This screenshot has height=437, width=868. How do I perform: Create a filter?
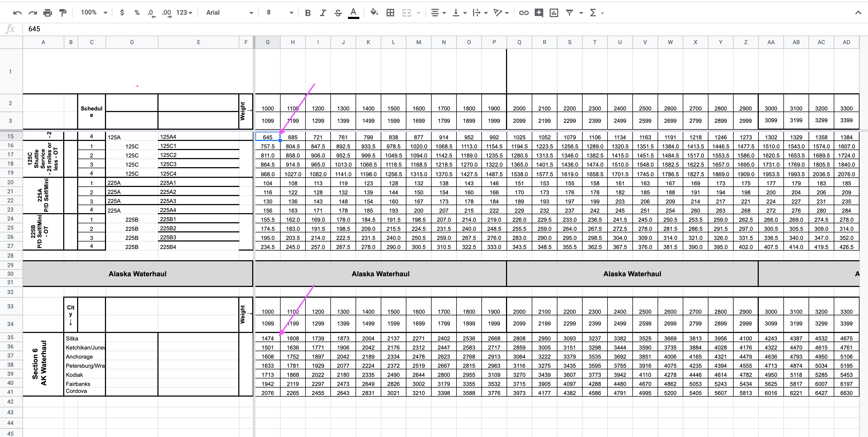[x=569, y=13]
